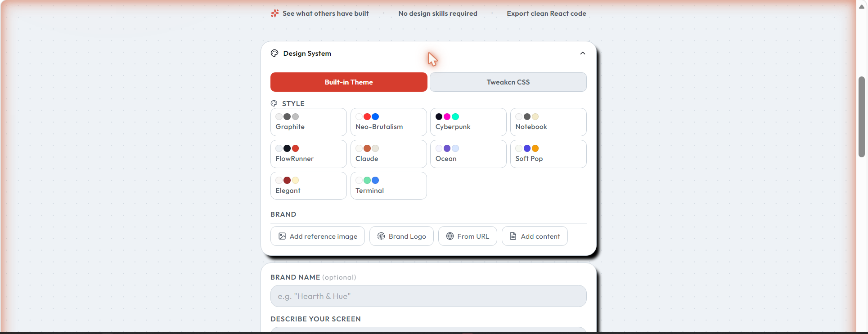Click the Design System palette icon
This screenshot has height=334, width=868.
tap(274, 53)
